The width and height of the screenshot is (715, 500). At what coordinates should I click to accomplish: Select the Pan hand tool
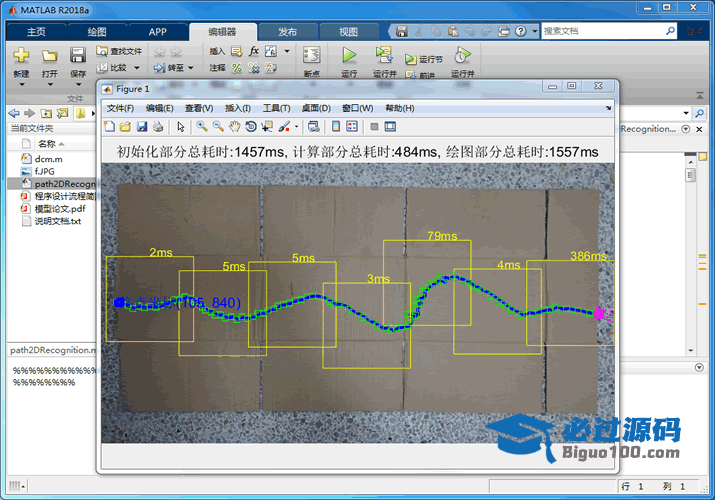pyautogui.click(x=235, y=127)
